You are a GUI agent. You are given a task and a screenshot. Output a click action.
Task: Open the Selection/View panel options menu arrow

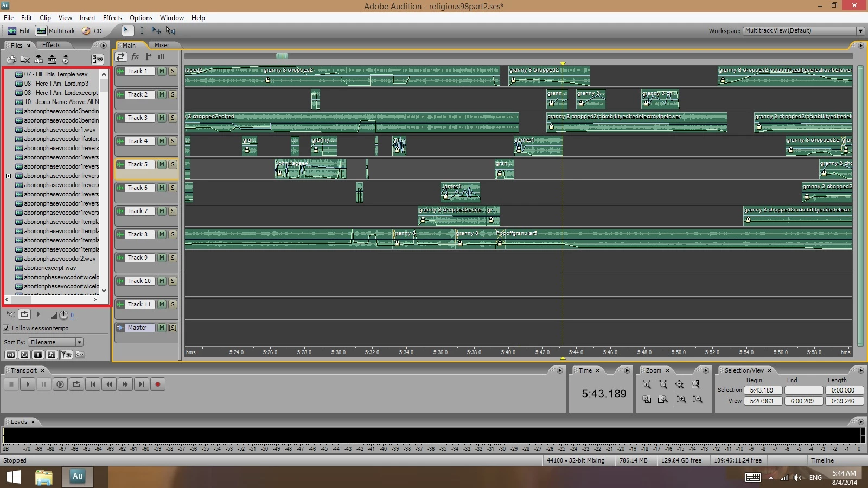tap(860, 370)
